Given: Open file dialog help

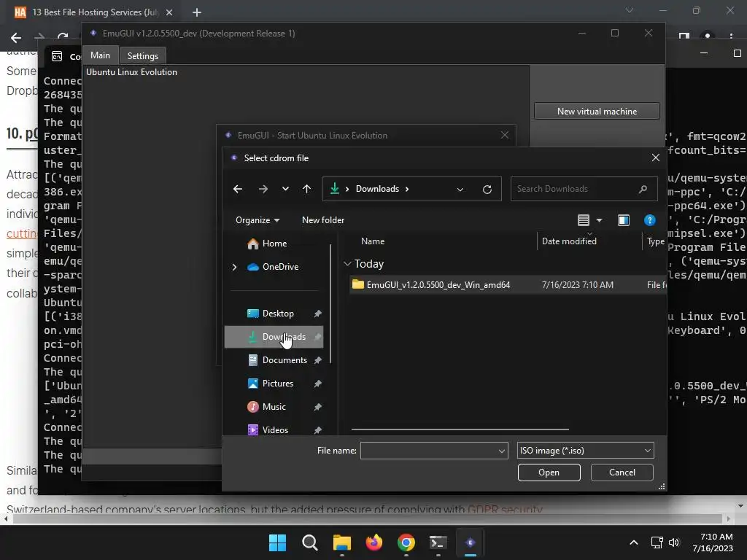Looking at the screenshot, I should [650, 220].
